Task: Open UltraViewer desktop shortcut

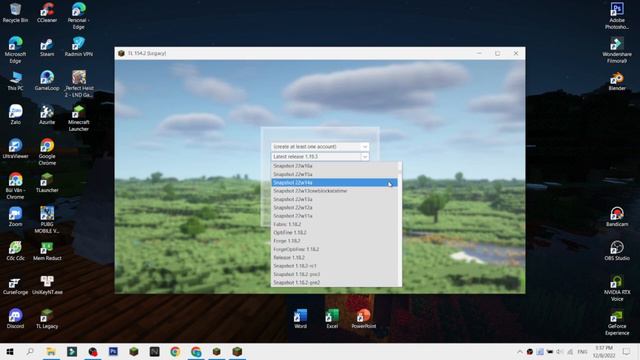Action: tap(15, 149)
